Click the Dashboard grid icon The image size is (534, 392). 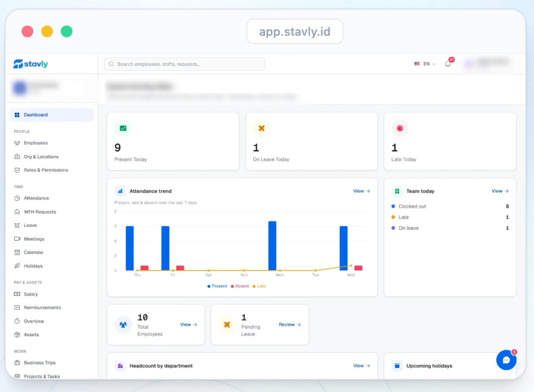click(x=17, y=115)
